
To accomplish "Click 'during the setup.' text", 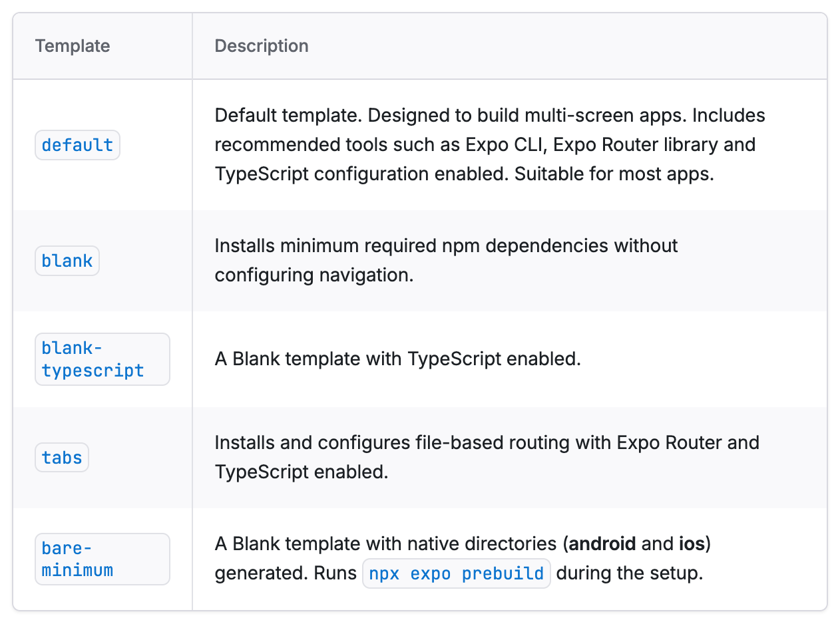I will click(x=629, y=573).
